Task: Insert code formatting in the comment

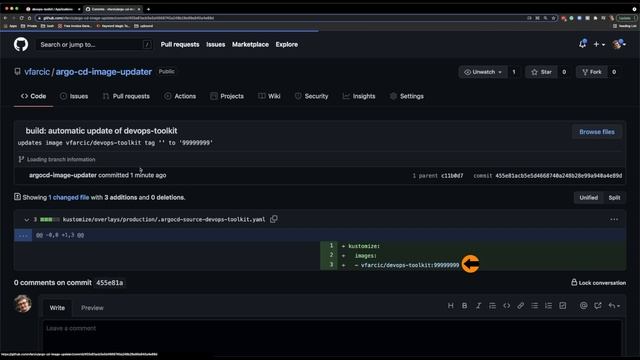Action: tap(507, 306)
